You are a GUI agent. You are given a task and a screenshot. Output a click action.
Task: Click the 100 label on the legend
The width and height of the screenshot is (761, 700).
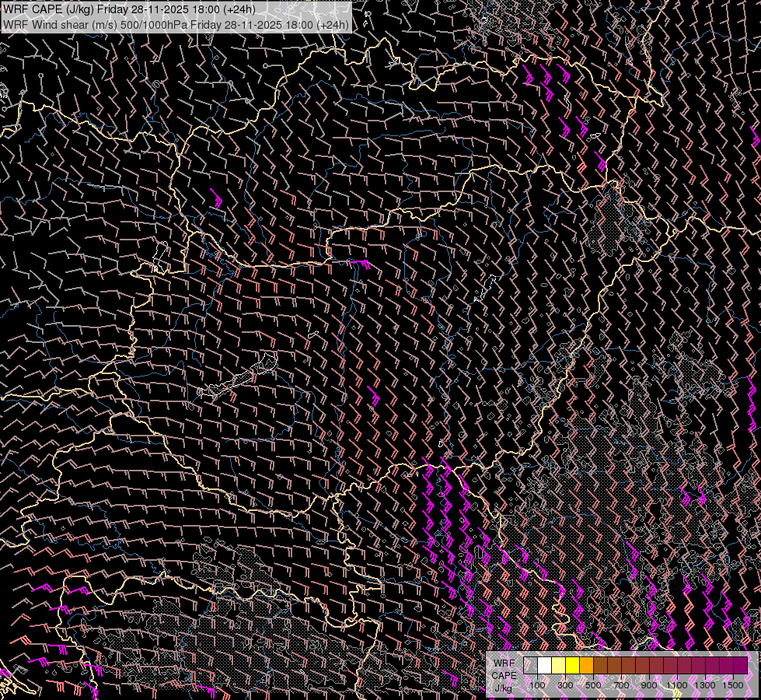pyautogui.click(x=537, y=685)
